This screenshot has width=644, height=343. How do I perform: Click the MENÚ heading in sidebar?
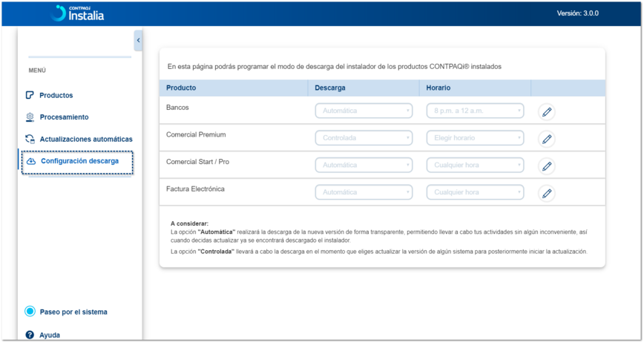[37, 71]
